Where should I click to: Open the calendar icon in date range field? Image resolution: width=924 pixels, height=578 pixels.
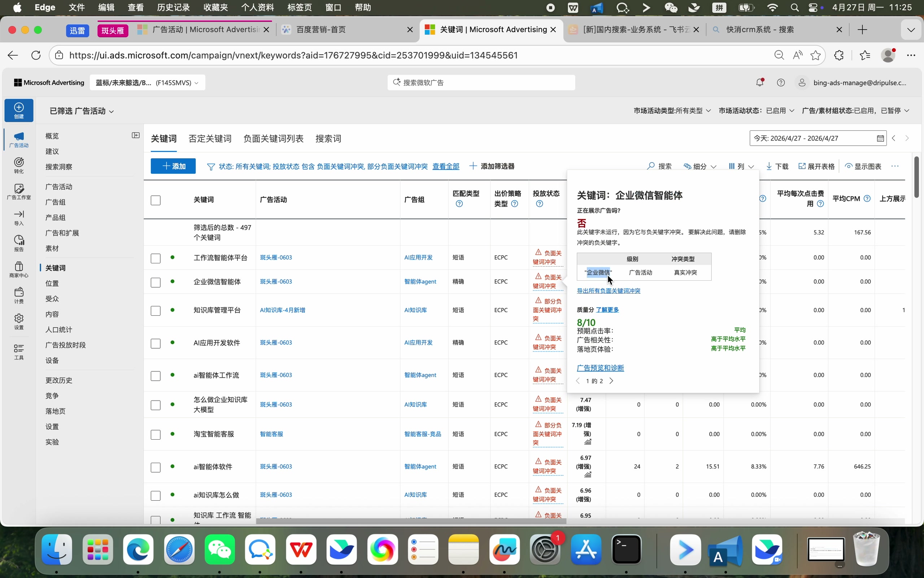(880, 138)
